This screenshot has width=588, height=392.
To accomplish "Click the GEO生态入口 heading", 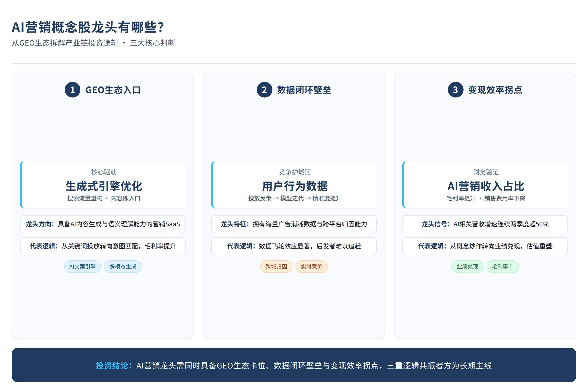I will click(x=113, y=90).
